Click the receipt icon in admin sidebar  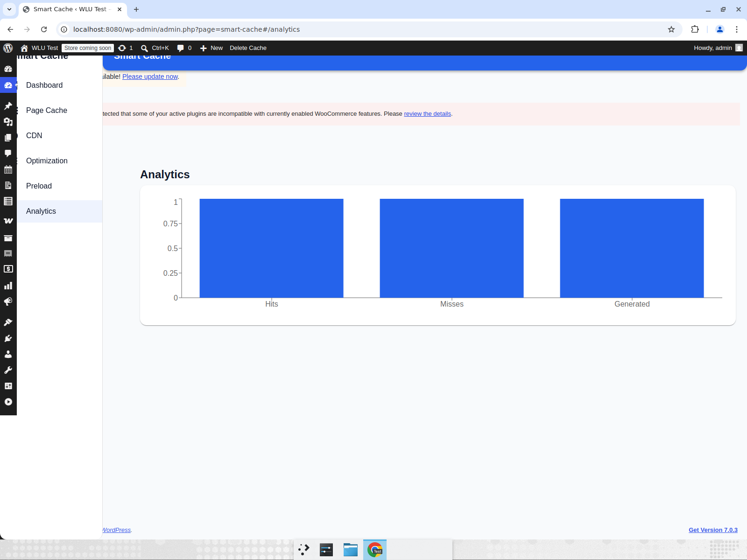(8, 253)
